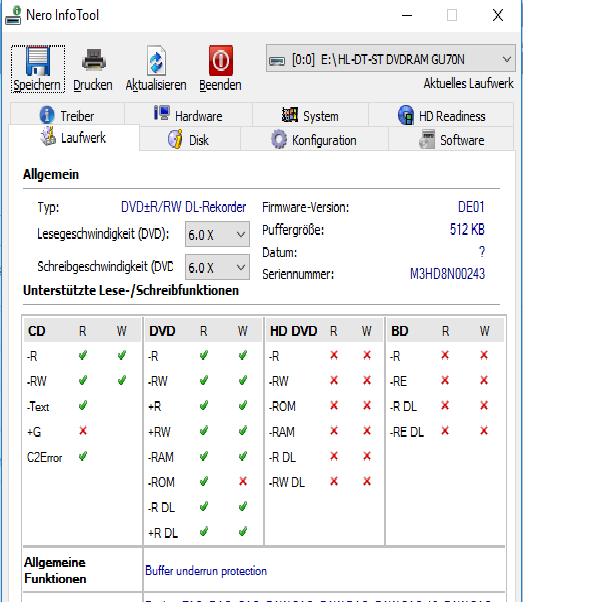
Task: Click the Buffer underrun protection text
Action: [206, 571]
